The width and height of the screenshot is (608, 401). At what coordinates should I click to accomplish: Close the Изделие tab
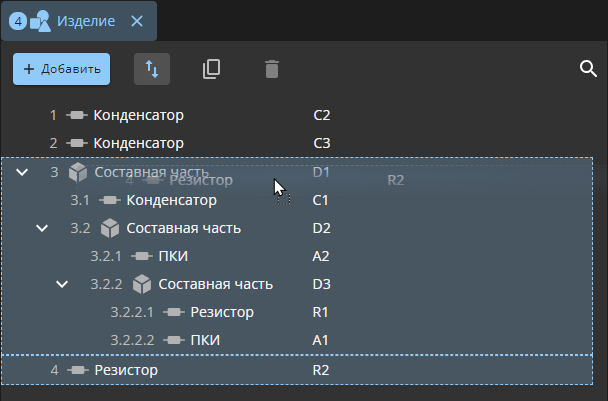tap(137, 21)
